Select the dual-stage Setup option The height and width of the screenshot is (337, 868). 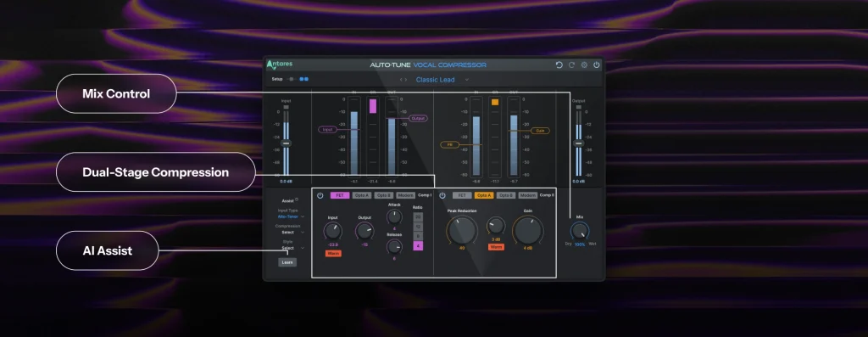point(304,79)
